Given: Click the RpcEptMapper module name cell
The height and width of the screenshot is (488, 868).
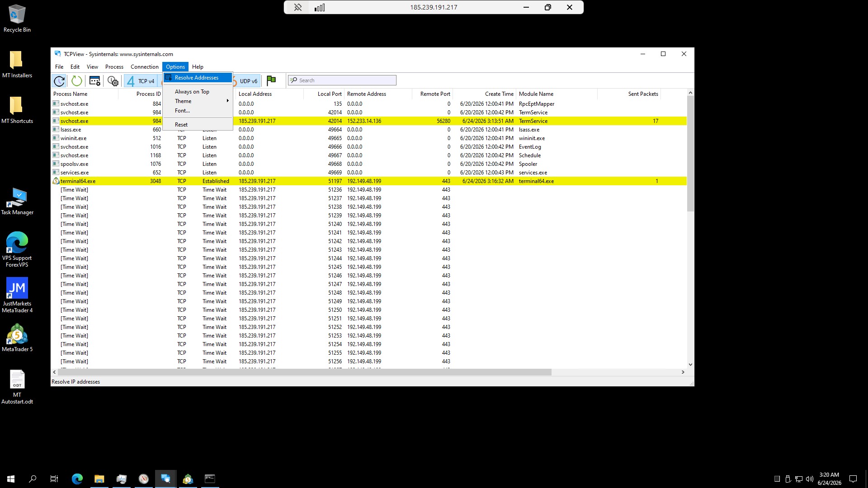Looking at the screenshot, I should [x=537, y=104].
